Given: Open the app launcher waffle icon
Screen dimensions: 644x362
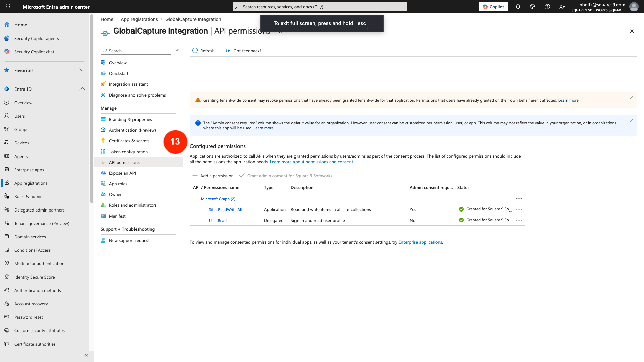Looking at the screenshot, I should 8,7.
